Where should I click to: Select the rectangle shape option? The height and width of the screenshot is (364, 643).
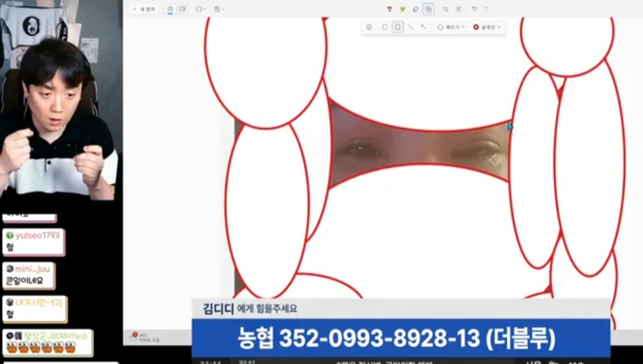(x=384, y=27)
